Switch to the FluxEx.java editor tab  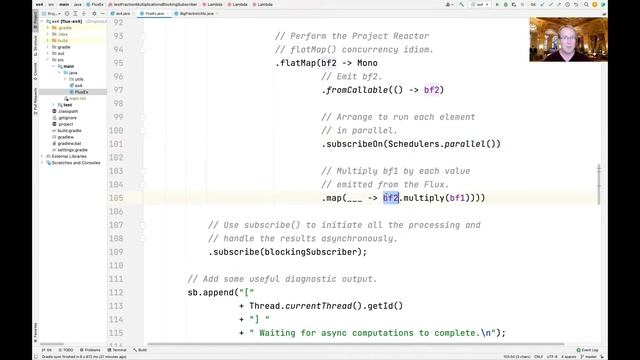click(x=154, y=13)
